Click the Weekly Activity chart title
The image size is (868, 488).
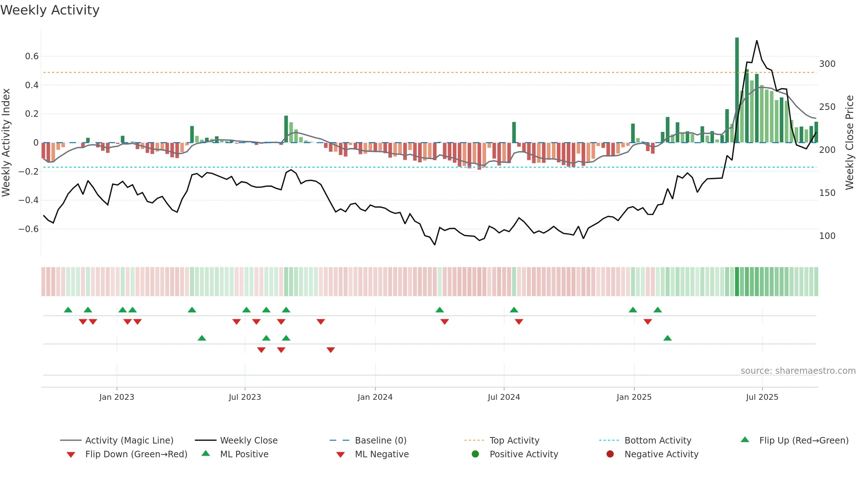tap(50, 10)
